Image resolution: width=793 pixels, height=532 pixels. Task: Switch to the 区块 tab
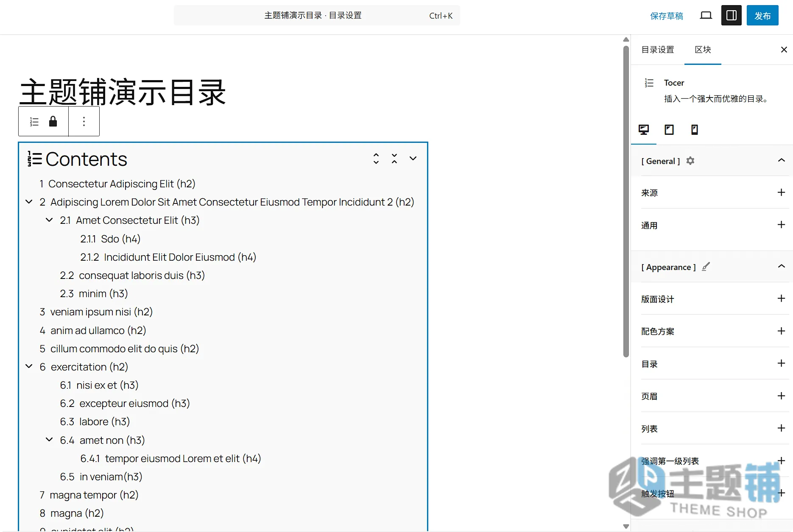point(703,50)
